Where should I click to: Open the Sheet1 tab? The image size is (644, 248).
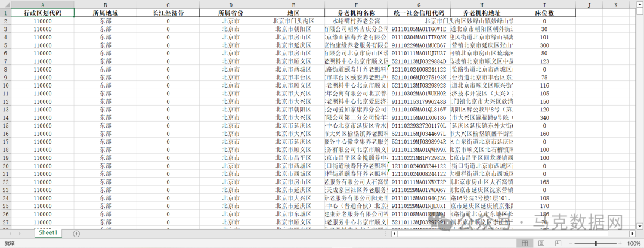[48, 233]
